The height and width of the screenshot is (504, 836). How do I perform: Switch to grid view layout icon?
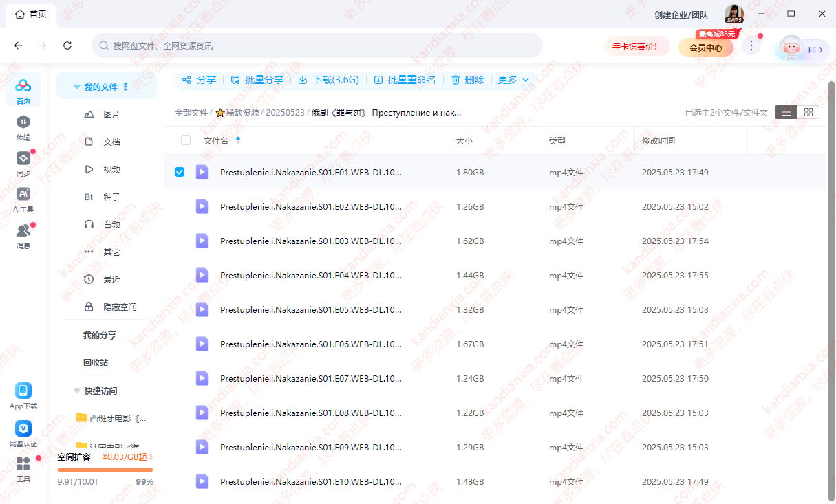tap(808, 112)
